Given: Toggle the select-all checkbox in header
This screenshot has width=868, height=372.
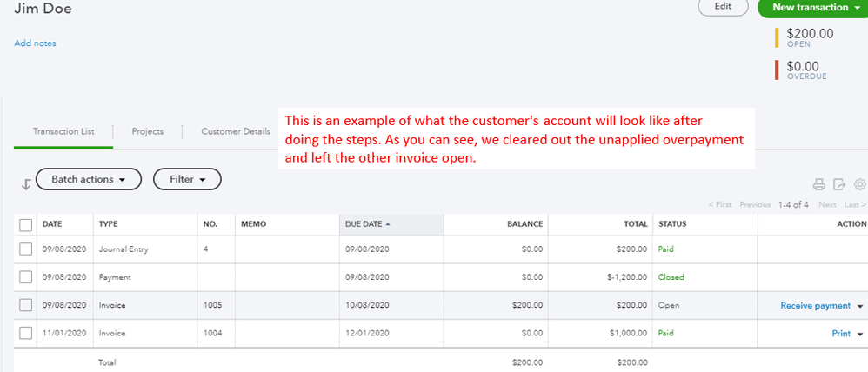Looking at the screenshot, I should point(26,225).
